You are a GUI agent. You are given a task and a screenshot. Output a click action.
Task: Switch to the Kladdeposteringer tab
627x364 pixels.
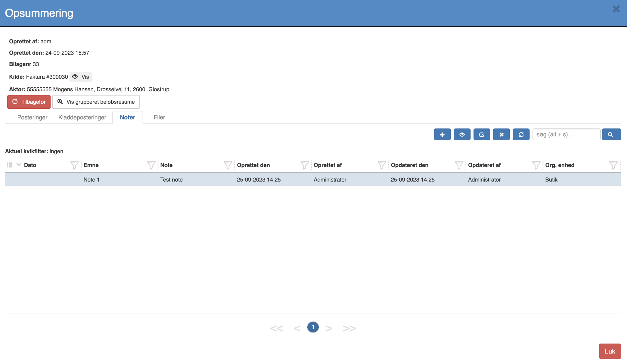click(x=82, y=117)
